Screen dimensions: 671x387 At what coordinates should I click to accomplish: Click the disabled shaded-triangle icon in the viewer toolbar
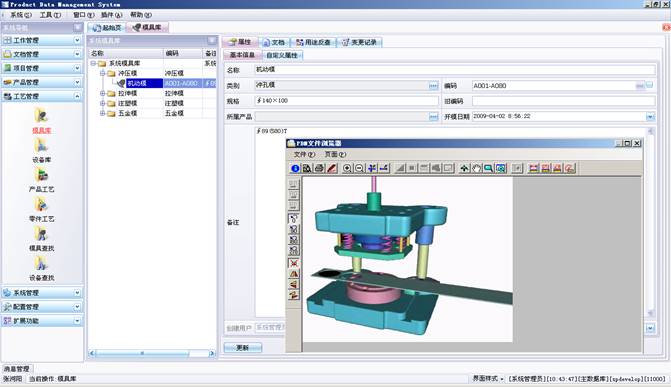click(x=400, y=168)
